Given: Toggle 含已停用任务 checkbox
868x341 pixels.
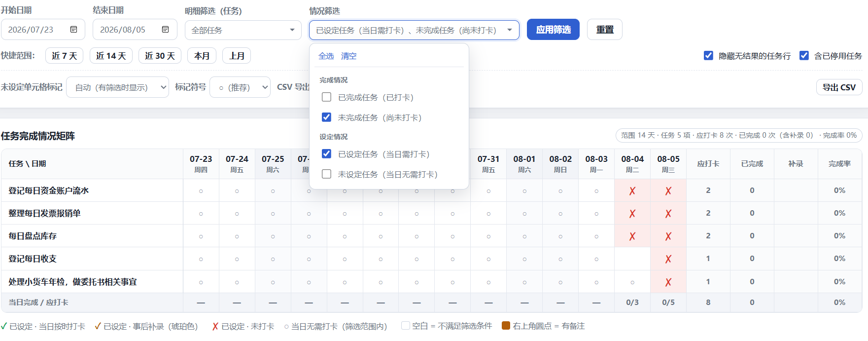Looking at the screenshot, I should click(x=804, y=56).
